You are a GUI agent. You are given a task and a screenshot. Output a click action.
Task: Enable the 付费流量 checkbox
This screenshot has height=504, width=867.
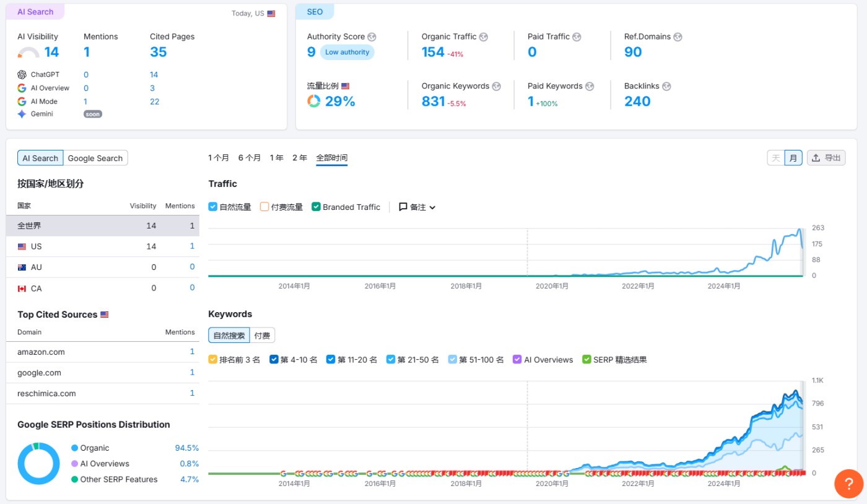[x=264, y=207]
